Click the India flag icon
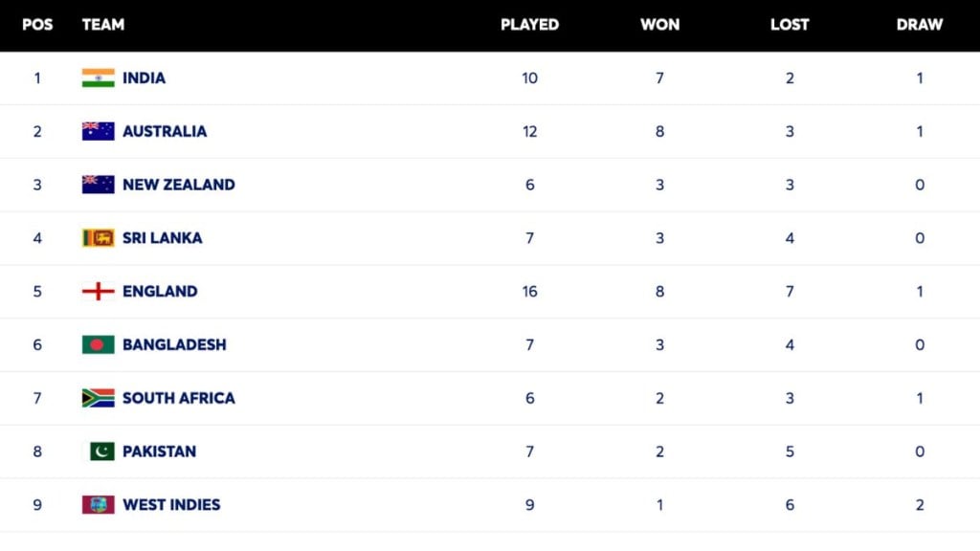 tap(98, 78)
